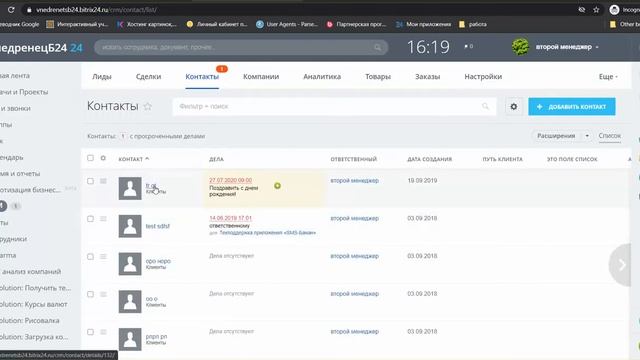Click the ДОБАВИТЬ КОНТАКТ button
640x360 pixels.
coord(572,107)
